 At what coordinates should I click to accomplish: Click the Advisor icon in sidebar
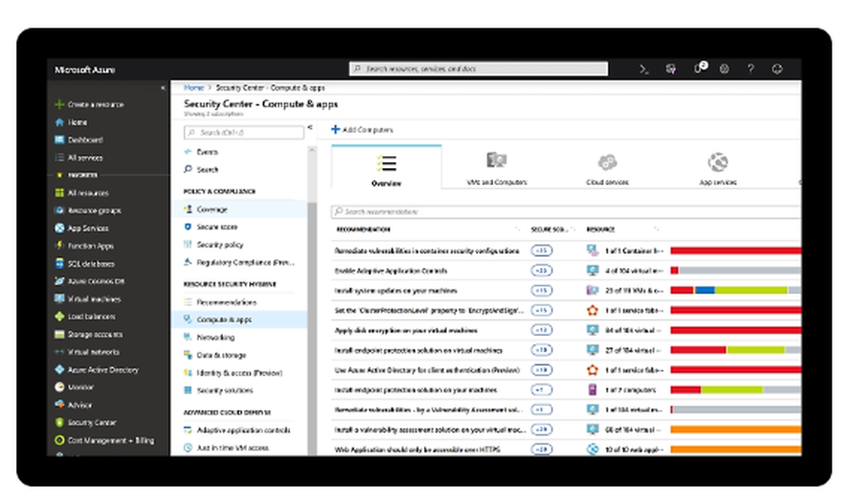[60, 404]
